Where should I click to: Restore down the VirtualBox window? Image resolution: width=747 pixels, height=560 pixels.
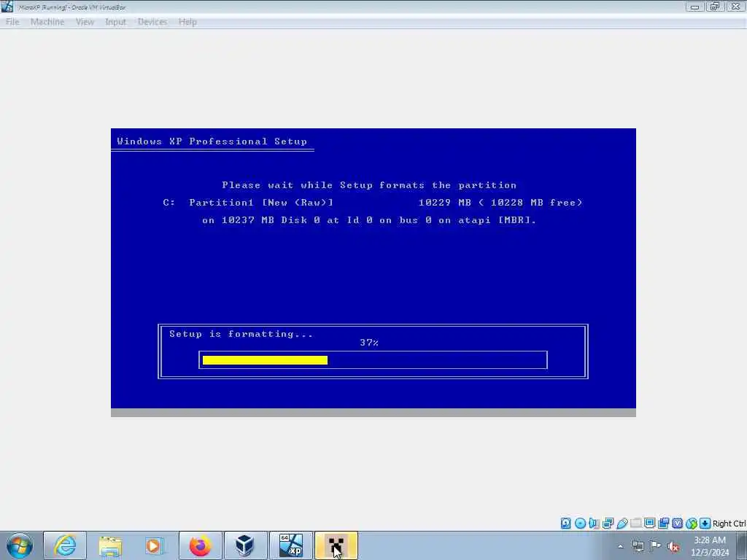coord(715,7)
